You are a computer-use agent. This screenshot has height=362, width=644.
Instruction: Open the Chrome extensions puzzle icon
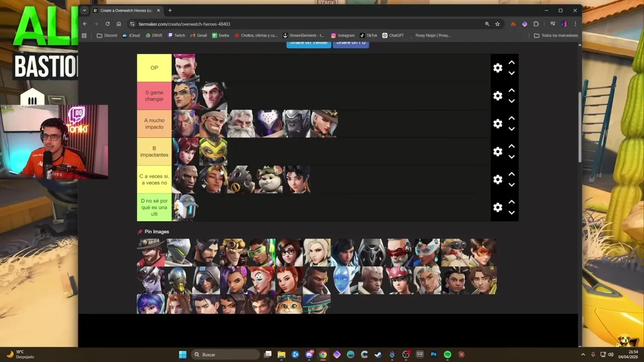point(536,24)
